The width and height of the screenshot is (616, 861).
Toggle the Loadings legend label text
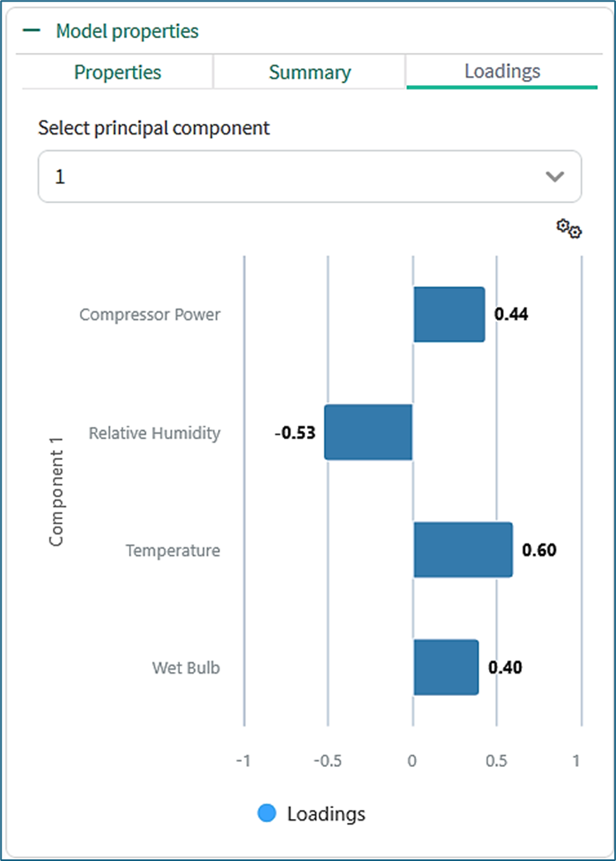click(326, 814)
